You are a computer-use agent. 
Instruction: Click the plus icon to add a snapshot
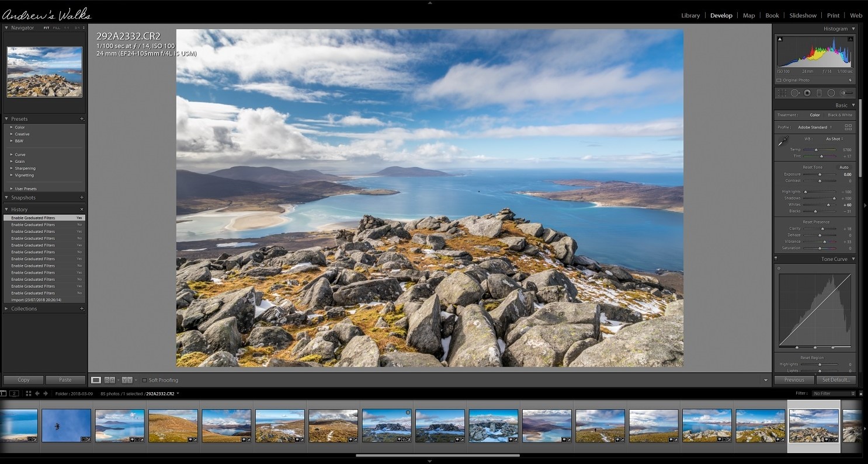coord(82,198)
